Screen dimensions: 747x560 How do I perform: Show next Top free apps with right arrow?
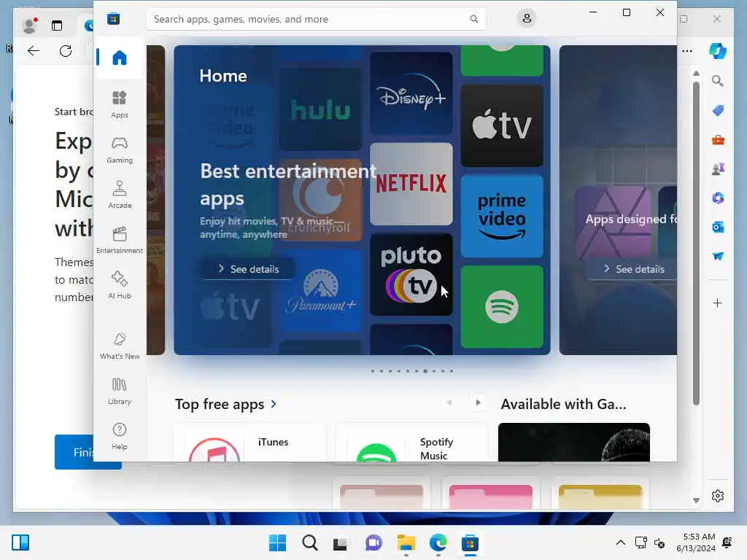[478, 402]
